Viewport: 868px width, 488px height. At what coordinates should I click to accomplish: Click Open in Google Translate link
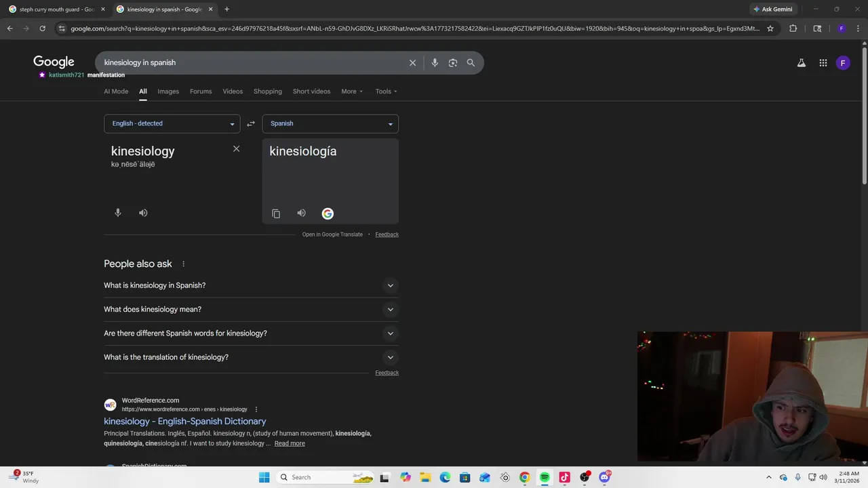[332, 235]
